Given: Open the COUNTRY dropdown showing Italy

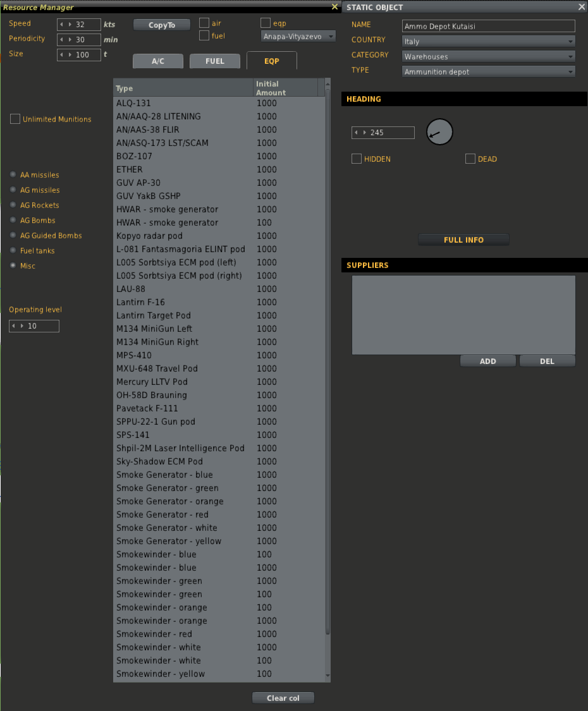Looking at the screenshot, I should pyautogui.click(x=489, y=41).
